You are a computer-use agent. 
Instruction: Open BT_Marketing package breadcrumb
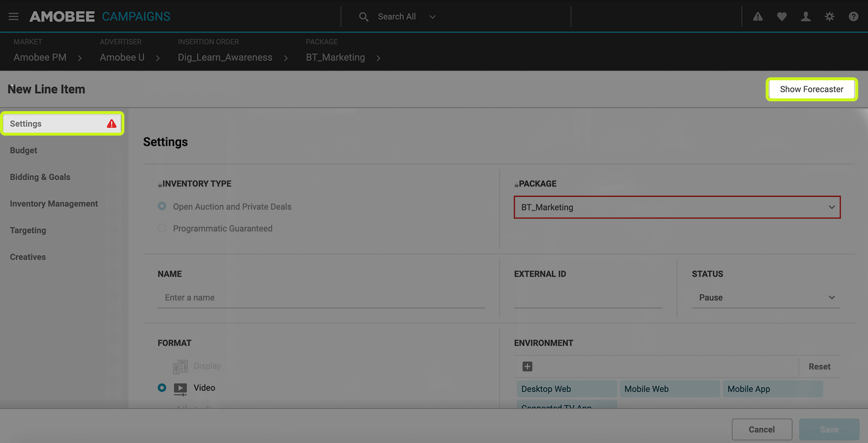coord(335,57)
